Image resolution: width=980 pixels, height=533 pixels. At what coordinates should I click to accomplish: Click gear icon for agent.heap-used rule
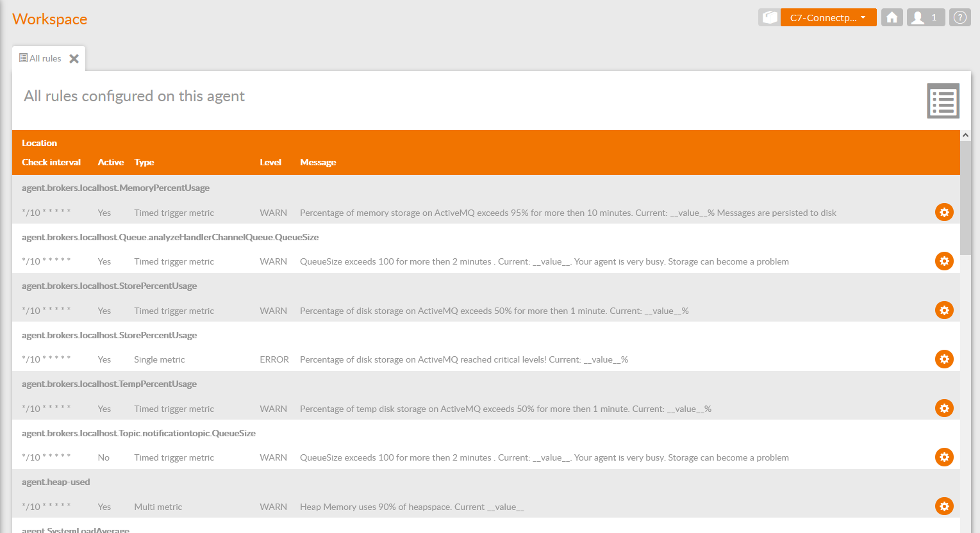click(x=943, y=506)
